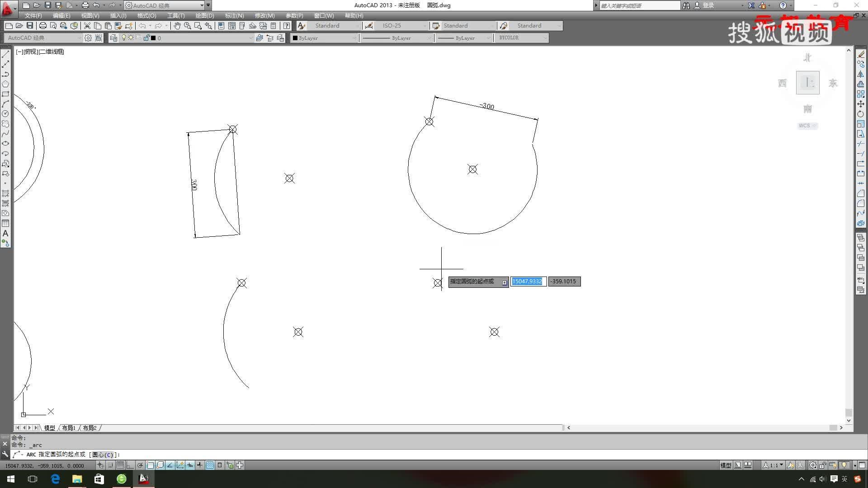Screen dimensions: 868x488
Task: Select the Multiline Text tool
Action: pos(5,233)
